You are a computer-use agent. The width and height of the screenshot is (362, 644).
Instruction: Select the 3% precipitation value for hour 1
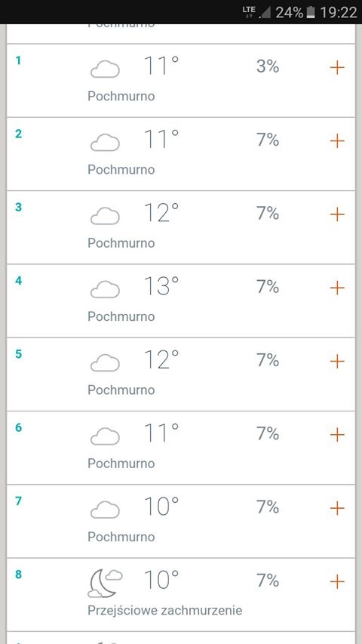[268, 66]
